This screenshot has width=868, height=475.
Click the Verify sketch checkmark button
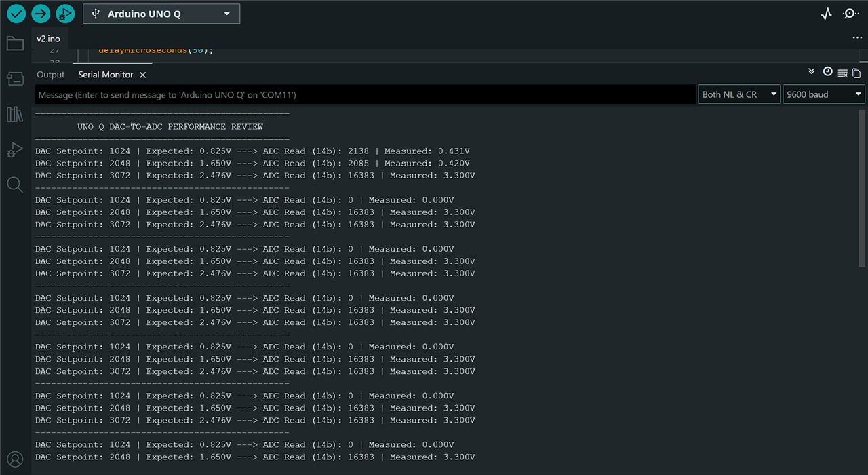click(x=16, y=14)
